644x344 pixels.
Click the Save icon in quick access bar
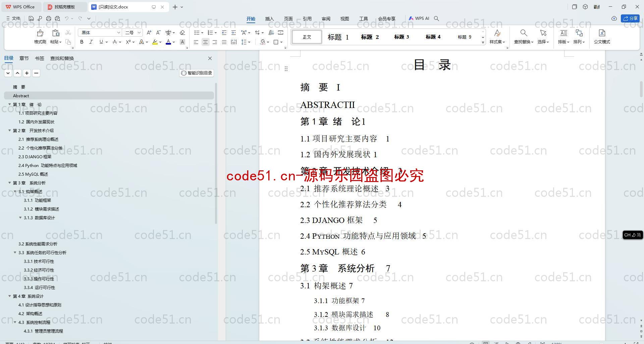(x=31, y=18)
